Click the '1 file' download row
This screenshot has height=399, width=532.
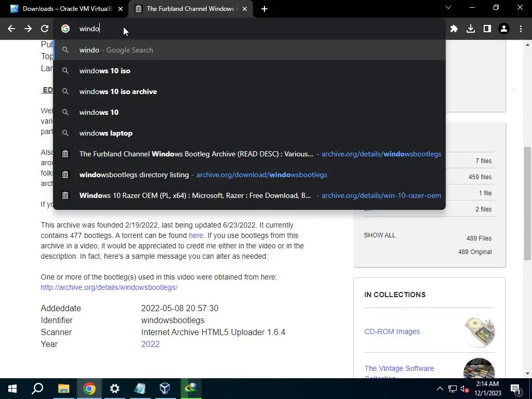429,193
